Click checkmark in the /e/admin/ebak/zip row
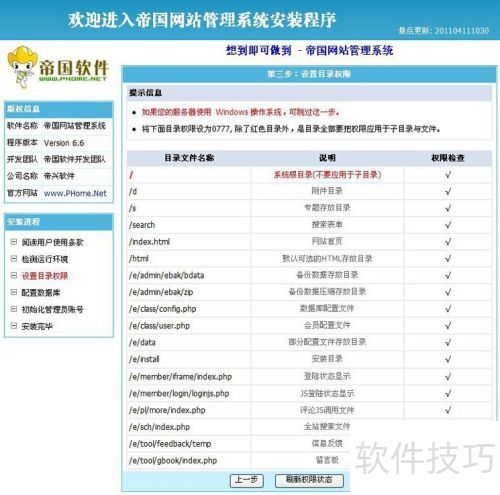The image size is (500, 495). (448, 292)
